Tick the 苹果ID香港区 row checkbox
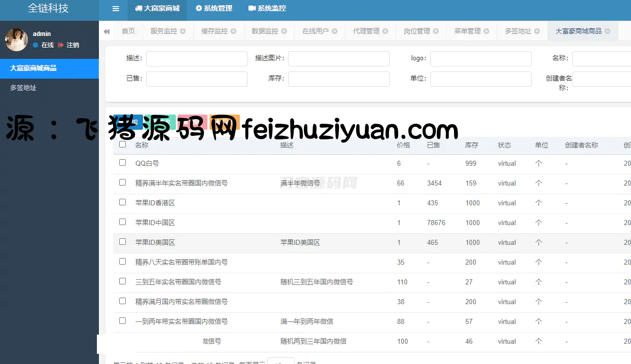 point(122,202)
